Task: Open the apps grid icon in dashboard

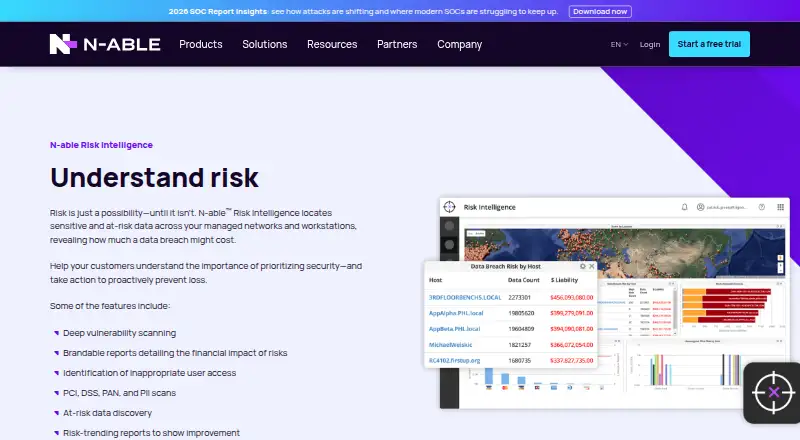Action: pos(781,207)
